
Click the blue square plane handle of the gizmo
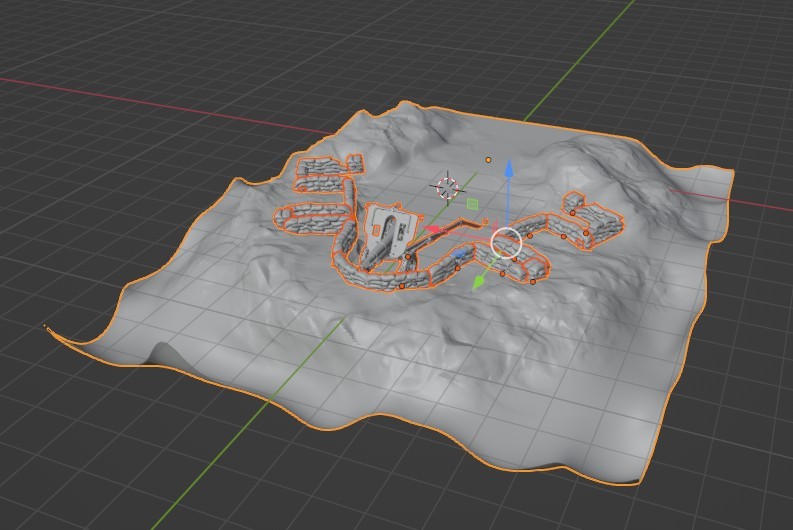pos(460,252)
